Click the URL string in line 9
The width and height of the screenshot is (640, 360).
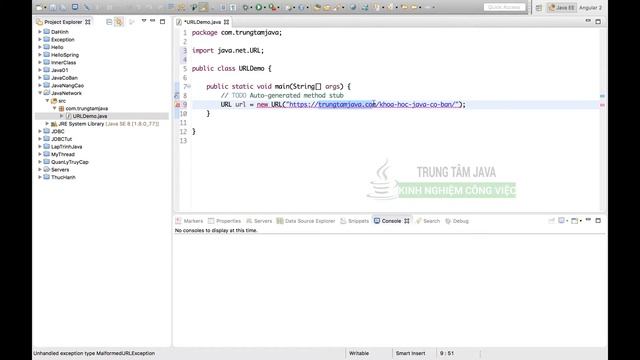[373, 104]
